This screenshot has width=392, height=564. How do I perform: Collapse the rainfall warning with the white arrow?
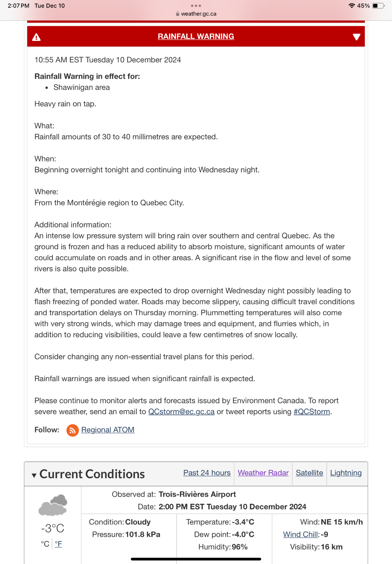(356, 37)
